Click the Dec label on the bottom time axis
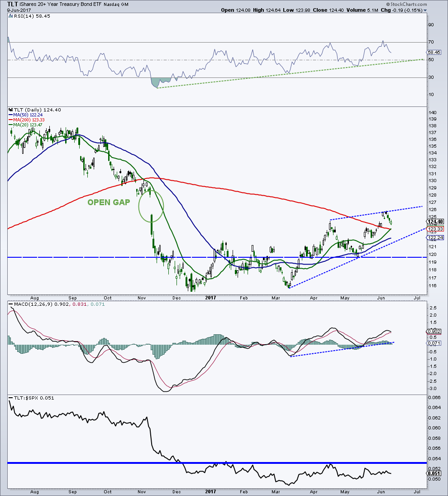448x496 pixels. (176, 492)
